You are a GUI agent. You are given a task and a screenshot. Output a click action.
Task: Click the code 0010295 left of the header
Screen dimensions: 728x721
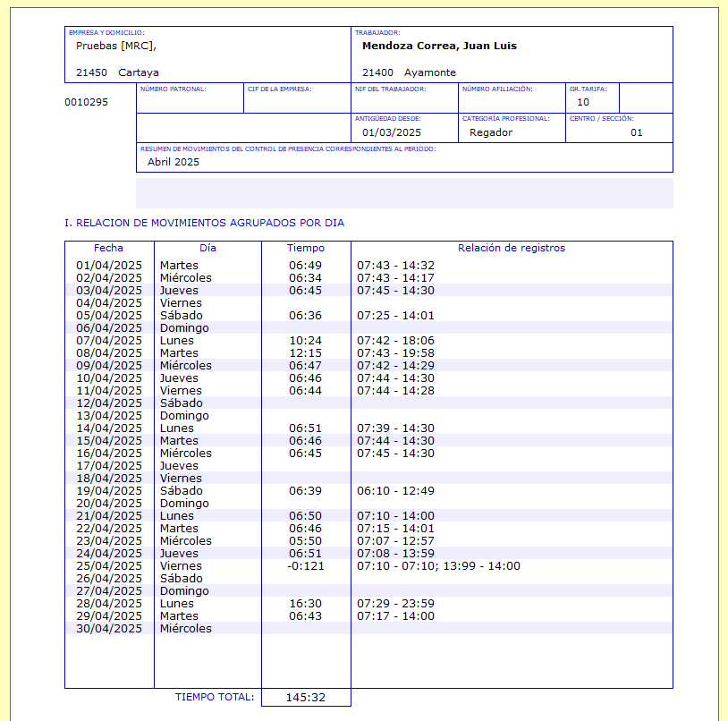[86, 102]
